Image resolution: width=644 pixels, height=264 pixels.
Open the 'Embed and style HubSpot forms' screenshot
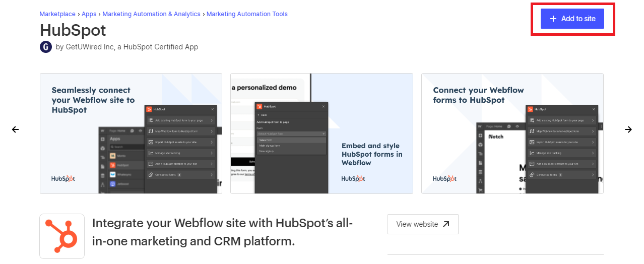point(321,134)
